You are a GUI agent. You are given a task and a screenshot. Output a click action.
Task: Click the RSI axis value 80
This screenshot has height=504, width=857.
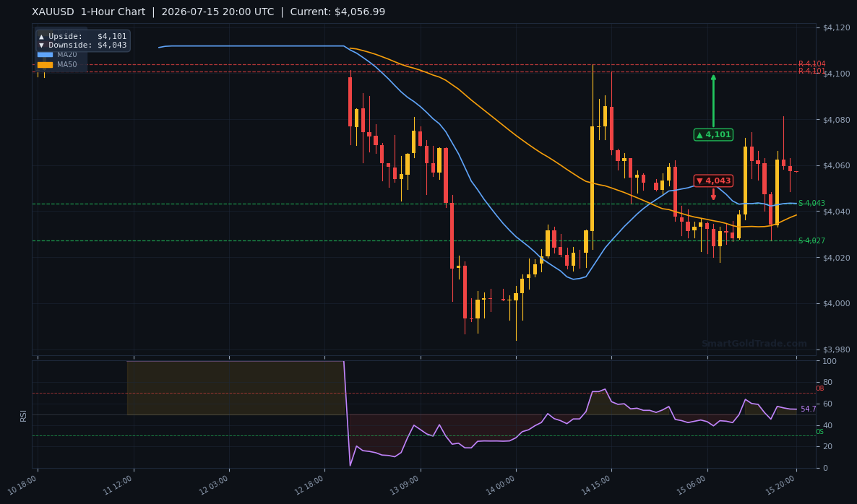827,382
